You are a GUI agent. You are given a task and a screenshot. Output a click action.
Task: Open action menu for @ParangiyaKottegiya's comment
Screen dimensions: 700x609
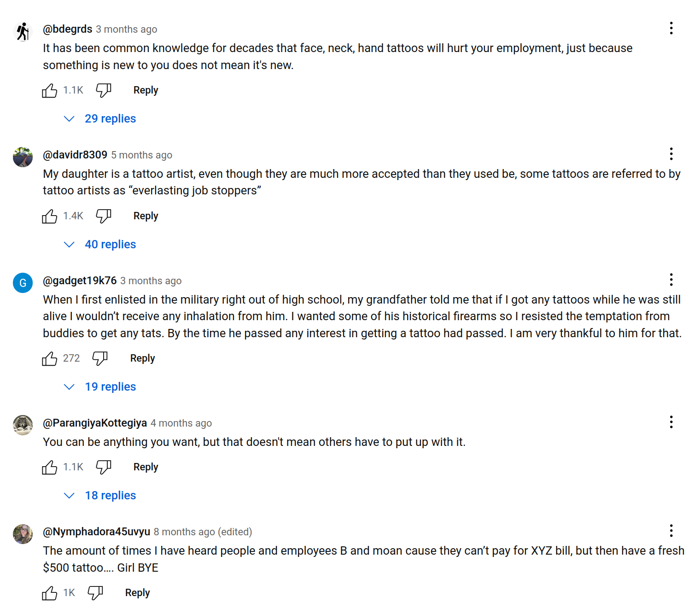pos(671,422)
